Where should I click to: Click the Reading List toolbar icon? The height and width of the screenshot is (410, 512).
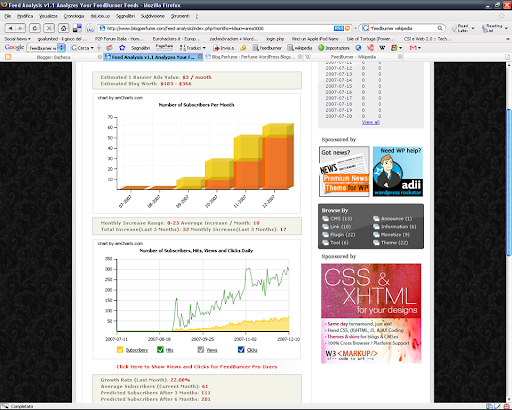(x=492, y=28)
